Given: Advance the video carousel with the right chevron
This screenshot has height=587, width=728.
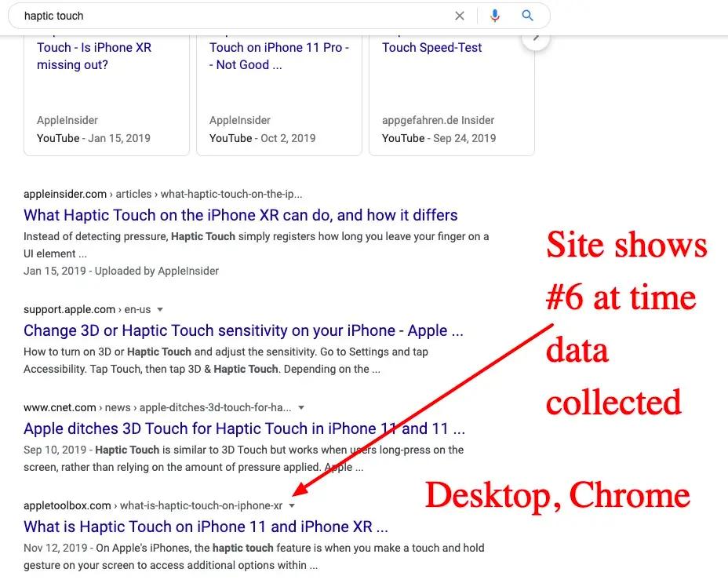Looking at the screenshot, I should (536, 37).
